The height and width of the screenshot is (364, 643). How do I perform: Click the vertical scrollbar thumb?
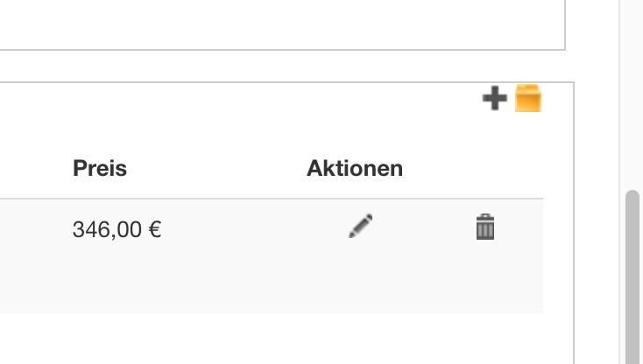click(x=632, y=271)
